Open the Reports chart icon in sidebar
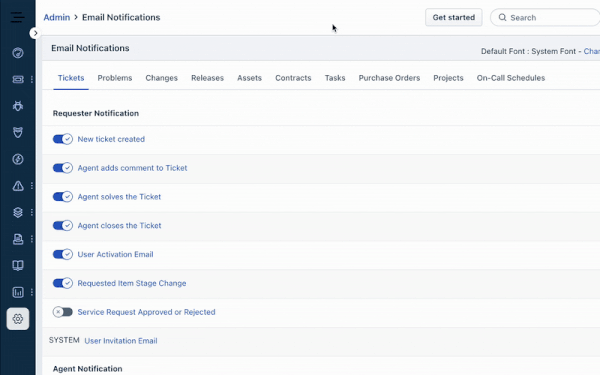 (18, 292)
